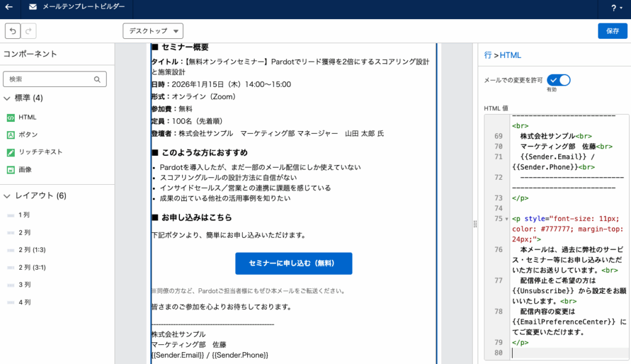Click the back arrow in header

click(9, 8)
